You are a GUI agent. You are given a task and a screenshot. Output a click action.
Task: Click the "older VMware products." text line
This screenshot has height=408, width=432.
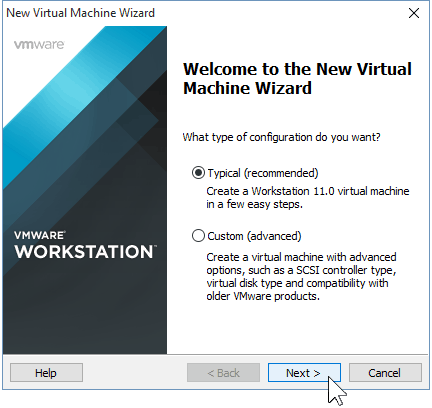(263, 296)
